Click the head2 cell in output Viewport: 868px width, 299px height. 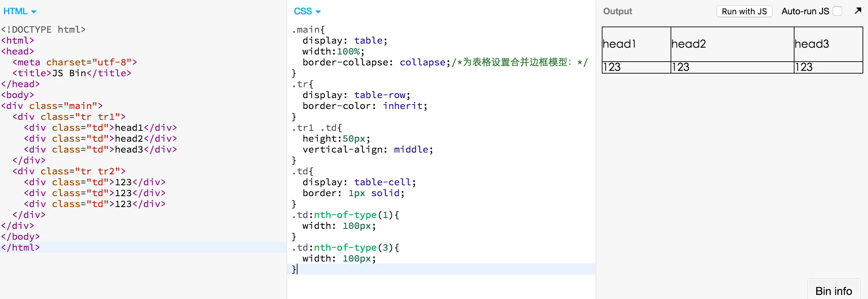point(732,44)
